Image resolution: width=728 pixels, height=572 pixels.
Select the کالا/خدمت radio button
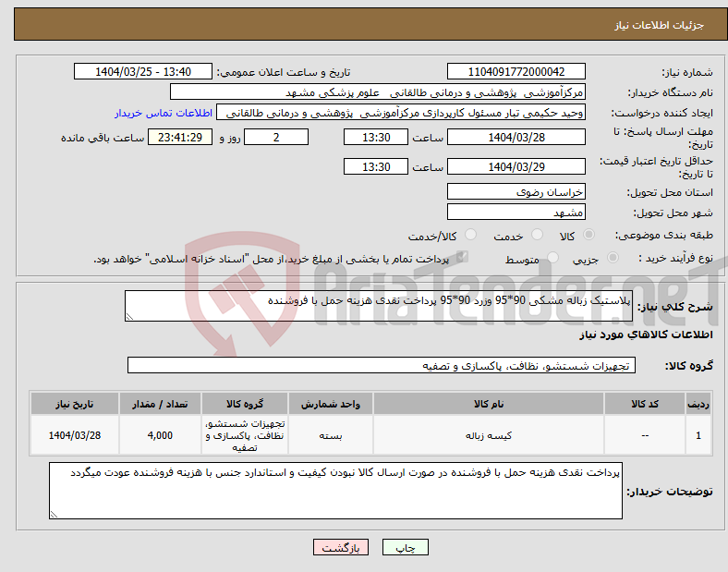pyautogui.click(x=470, y=235)
